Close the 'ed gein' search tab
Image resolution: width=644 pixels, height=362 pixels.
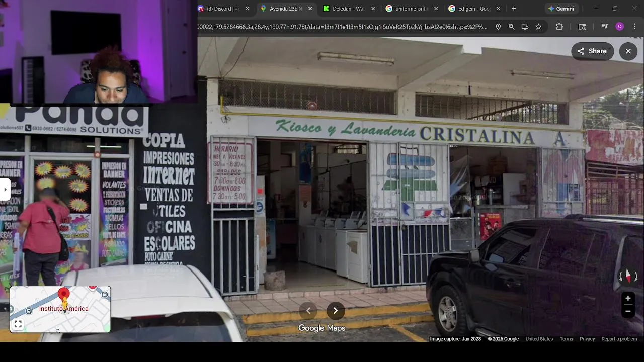[498, 9]
